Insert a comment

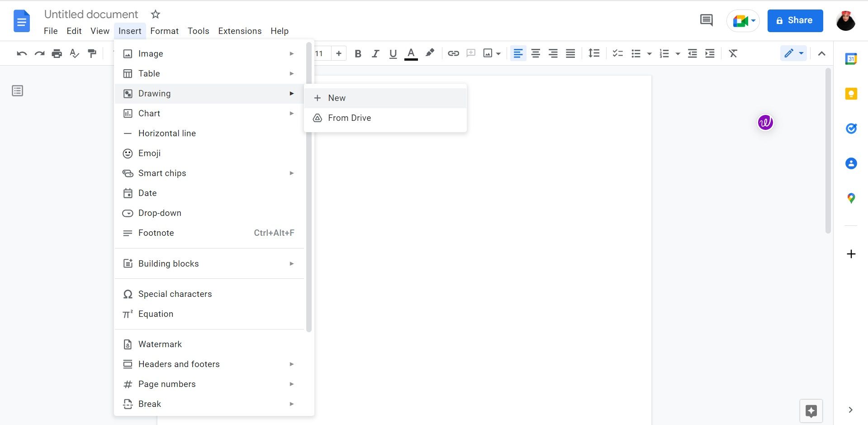pos(471,53)
